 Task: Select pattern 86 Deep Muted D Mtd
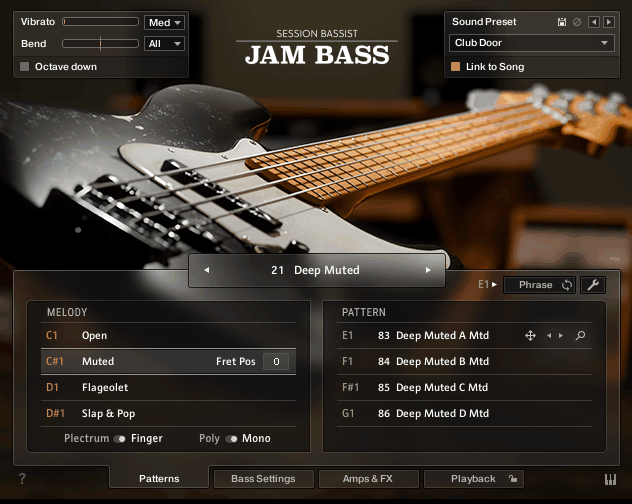coord(464,414)
